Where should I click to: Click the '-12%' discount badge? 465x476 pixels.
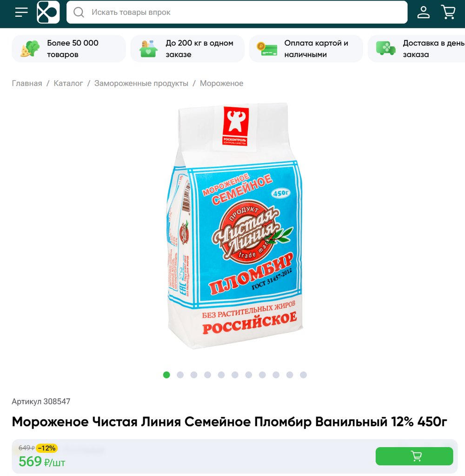tap(47, 448)
